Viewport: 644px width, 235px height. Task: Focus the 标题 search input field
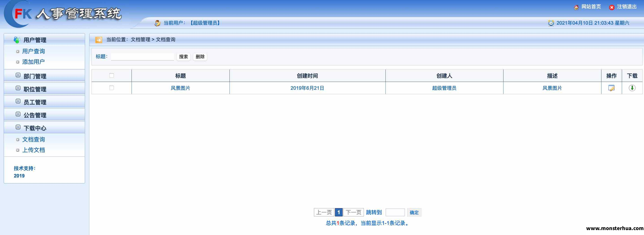(143, 57)
